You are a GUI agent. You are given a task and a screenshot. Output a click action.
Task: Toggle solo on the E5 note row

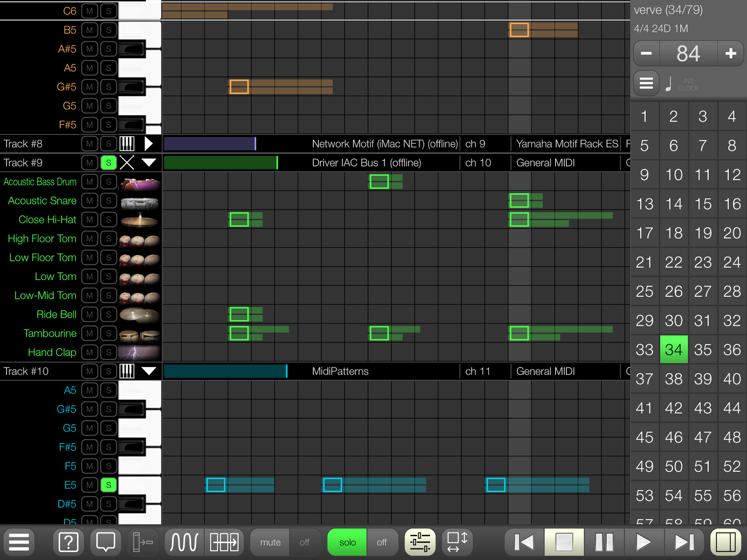[x=108, y=485]
